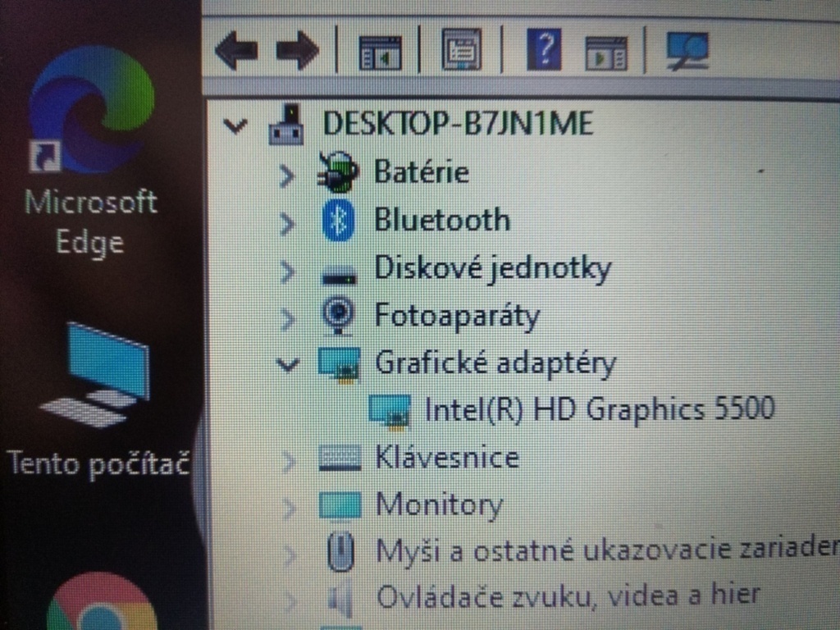This screenshot has width=840, height=630.
Task: Collapse the Grafické adaptéry category
Action: coord(287,363)
